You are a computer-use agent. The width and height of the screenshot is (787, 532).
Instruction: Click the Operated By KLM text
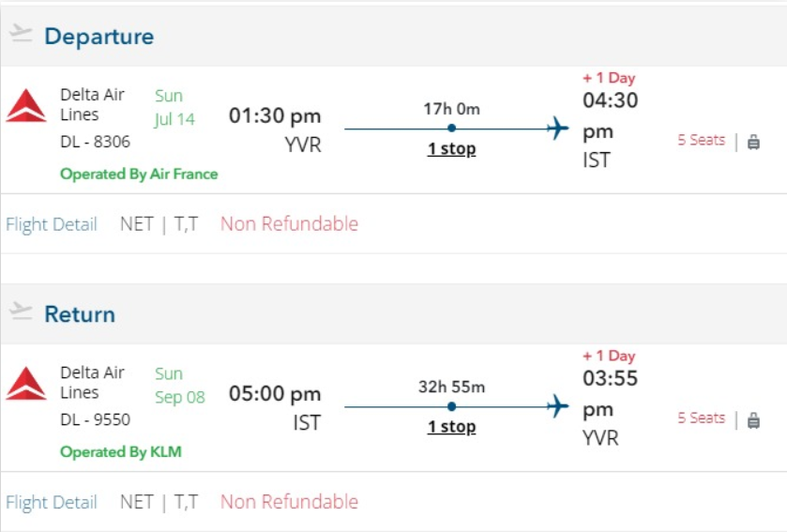tap(121, 451)
